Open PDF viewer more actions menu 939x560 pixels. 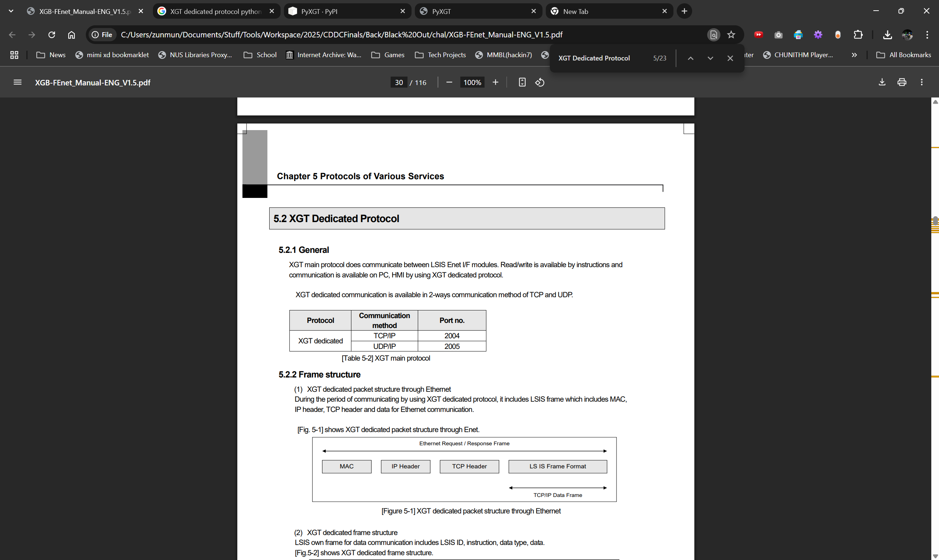point(921,82)
